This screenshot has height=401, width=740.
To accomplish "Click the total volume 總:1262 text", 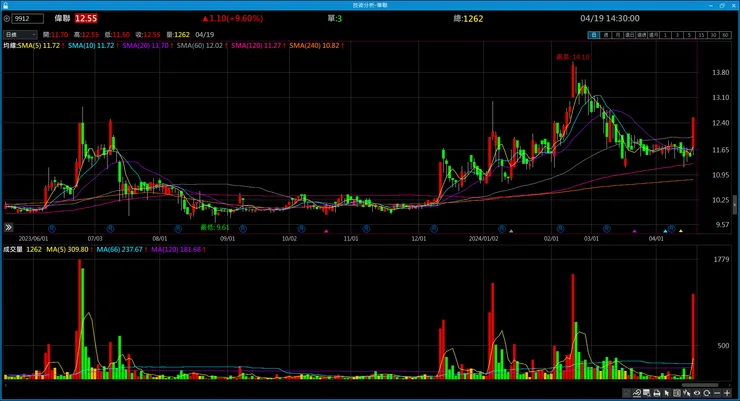I will [x=468, y=19].
